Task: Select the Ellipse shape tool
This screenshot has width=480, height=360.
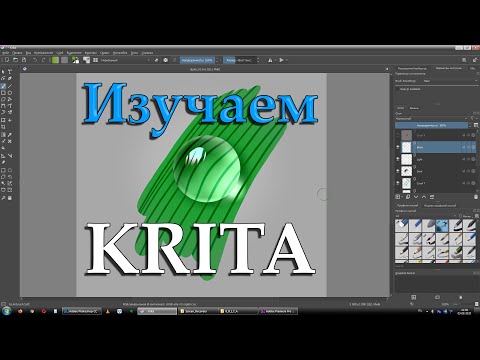Action: point(10,93)
